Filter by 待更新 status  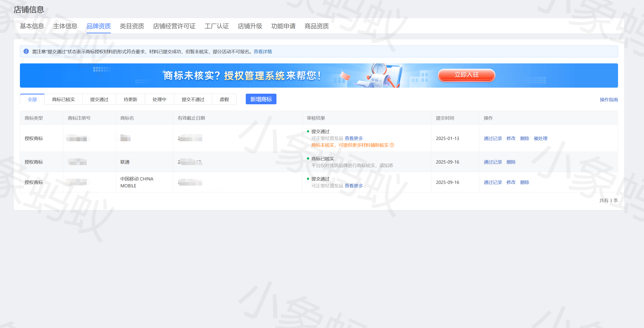point(130,100)
